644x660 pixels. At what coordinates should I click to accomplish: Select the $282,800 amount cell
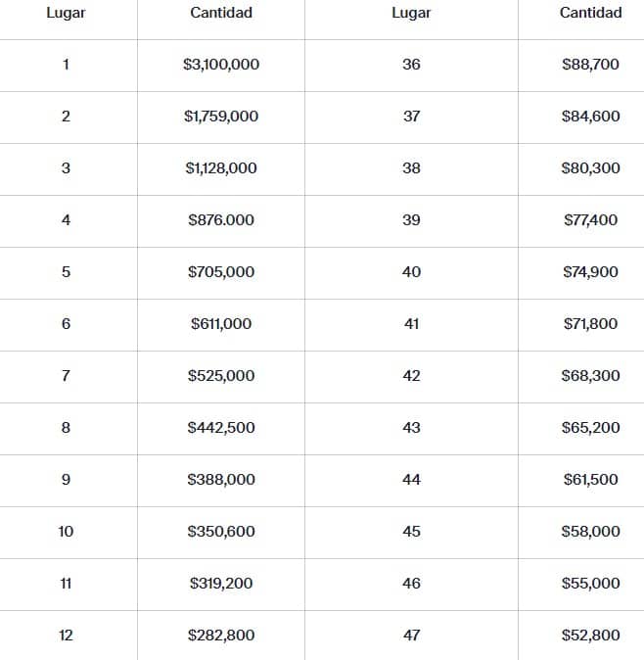click(x=221, y=636)
